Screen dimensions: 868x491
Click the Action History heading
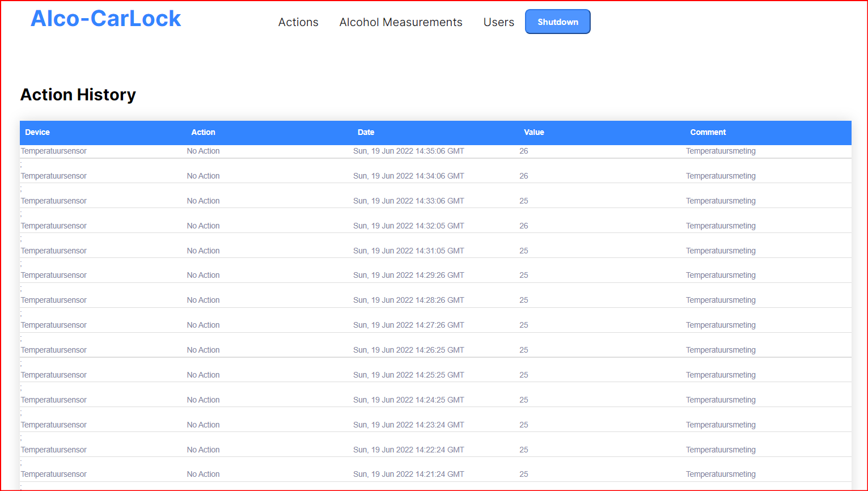point(78,95)
